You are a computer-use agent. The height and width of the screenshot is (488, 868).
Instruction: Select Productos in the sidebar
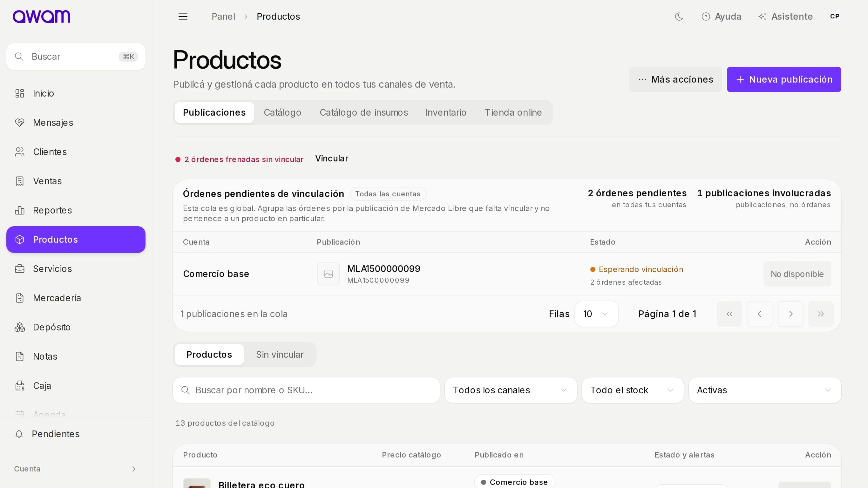pos(76,240)
